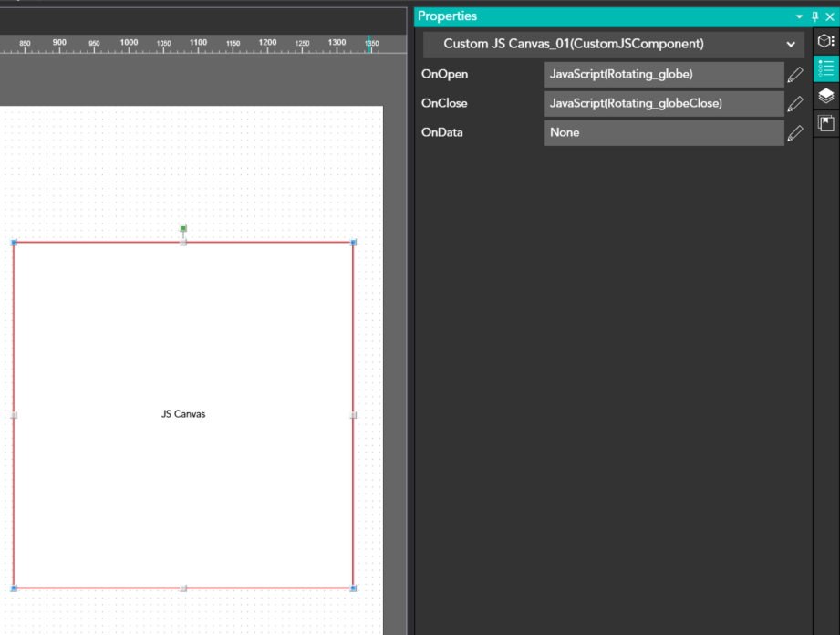Edit the OnOpen script with pencil icon
The image size is (840, 635).
point(795,75)
